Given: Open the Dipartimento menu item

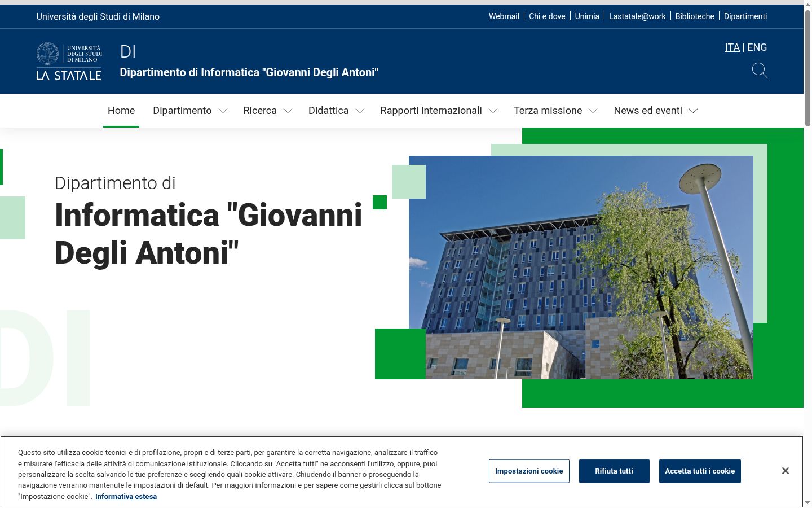Looking at the screenshot, I should click(x=182, y=111).
